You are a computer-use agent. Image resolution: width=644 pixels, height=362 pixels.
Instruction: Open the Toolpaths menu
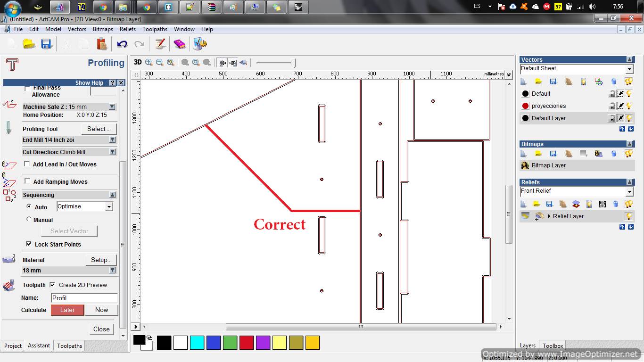pos(155,29)
